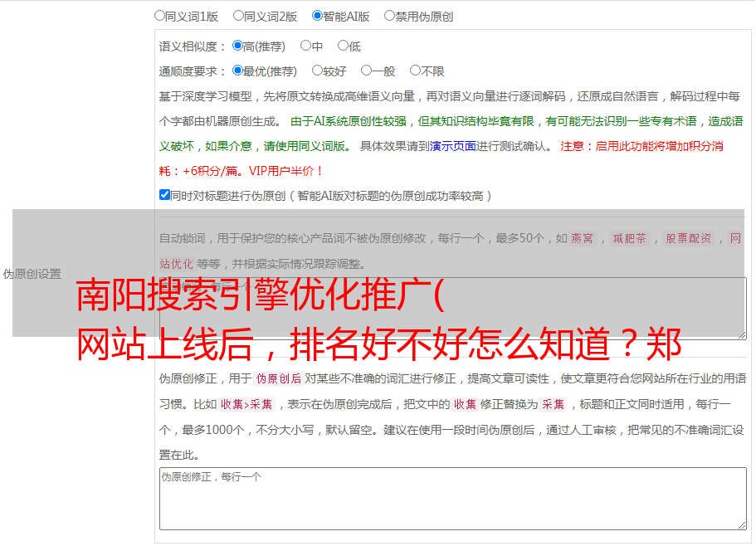
Task: Open the 演示页面 link
Action: click(453, 146)
